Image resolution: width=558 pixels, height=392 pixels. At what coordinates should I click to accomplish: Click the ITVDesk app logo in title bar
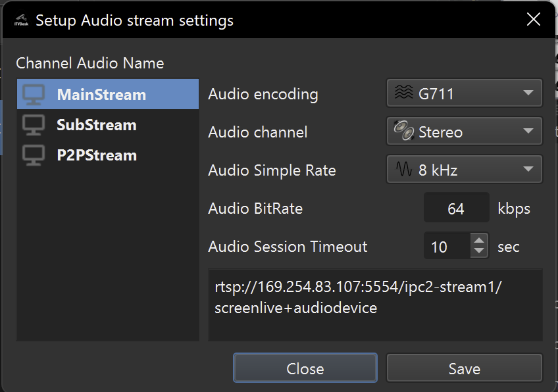[20, 20]
